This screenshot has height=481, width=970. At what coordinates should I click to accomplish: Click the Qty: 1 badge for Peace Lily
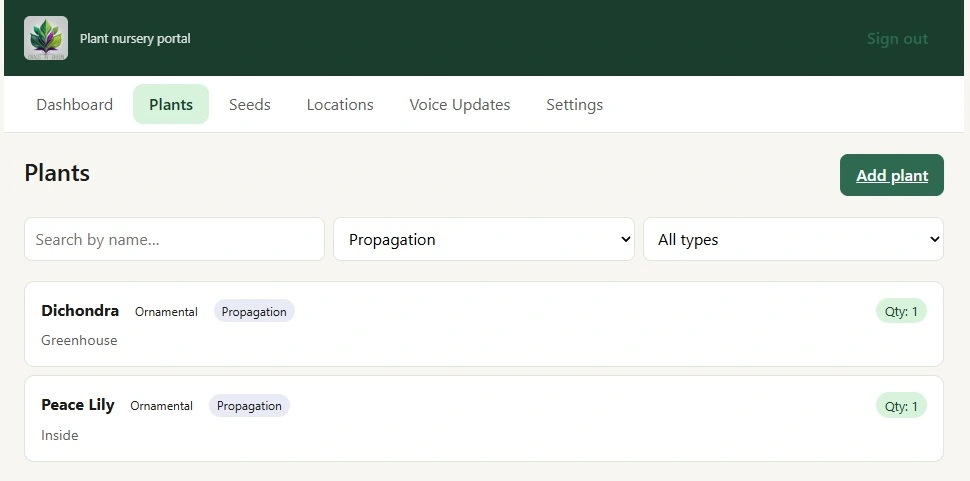coord(901,406)
